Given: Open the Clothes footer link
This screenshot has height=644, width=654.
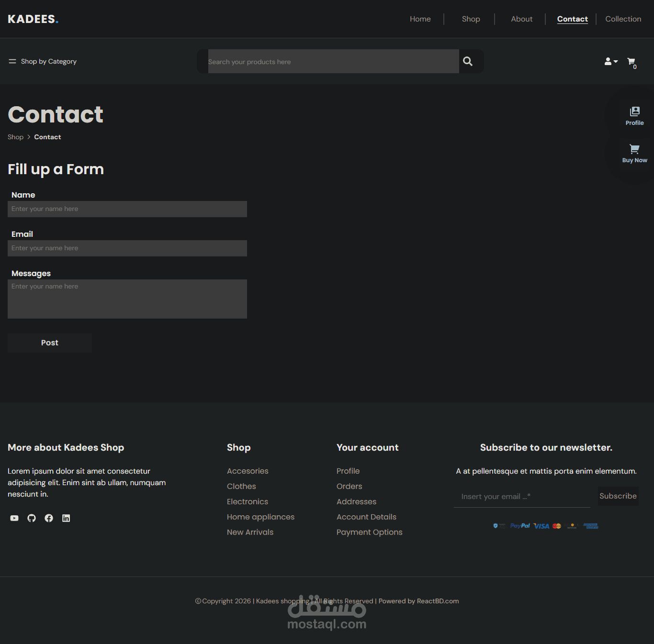Looking at the screenshot, I should coord(241,487).
